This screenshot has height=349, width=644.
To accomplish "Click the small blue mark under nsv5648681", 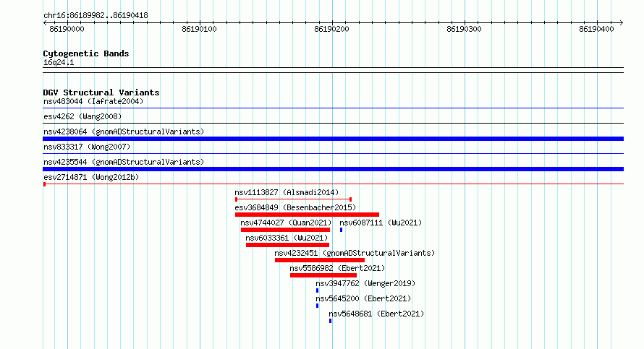I will [330, 321].
